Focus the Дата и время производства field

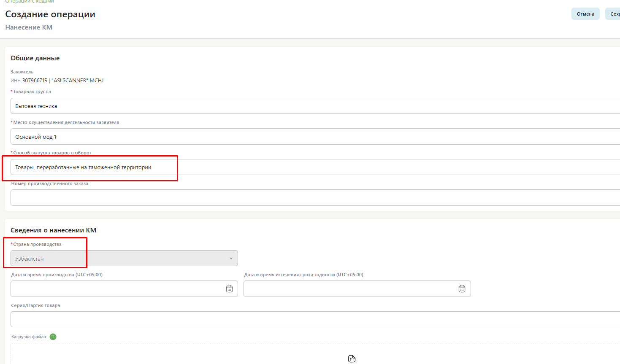click(x=124, y=289)
